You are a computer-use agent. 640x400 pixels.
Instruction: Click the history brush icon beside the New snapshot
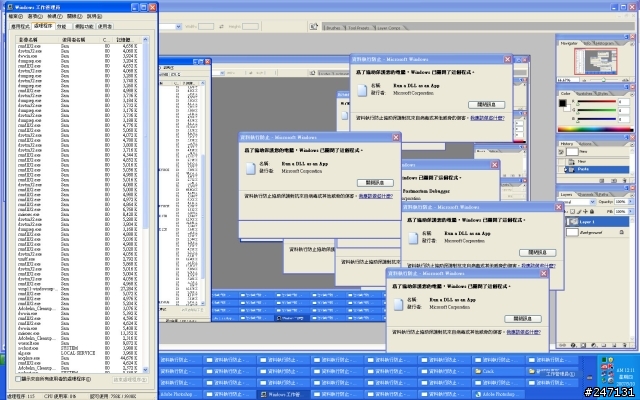(x=562, y=152)
